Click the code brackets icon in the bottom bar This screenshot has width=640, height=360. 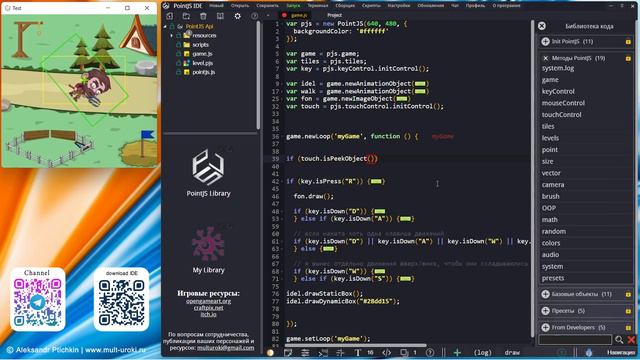pyautogui.click(x=387, y=352)
